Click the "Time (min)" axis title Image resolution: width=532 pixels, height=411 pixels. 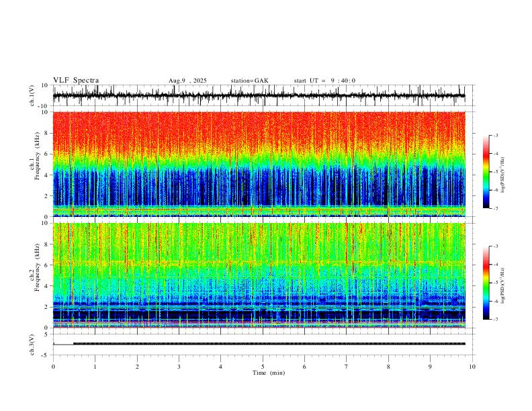[x=269, y=373]
